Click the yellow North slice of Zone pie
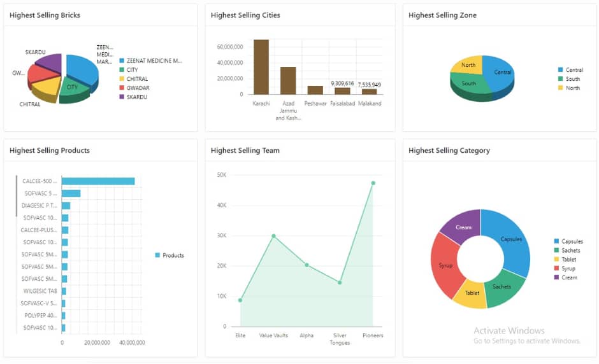Viewport: 599px width, 364px height. coord(467,65)
